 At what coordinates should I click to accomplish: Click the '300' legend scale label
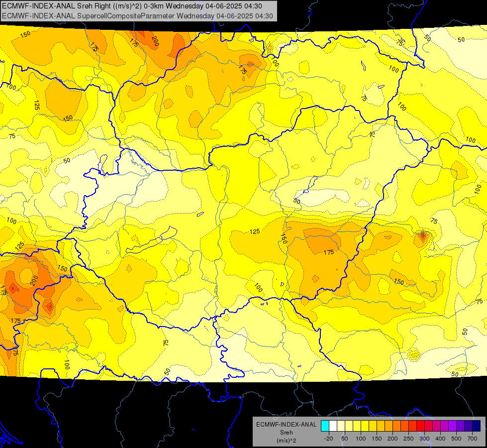click(425, 439)
